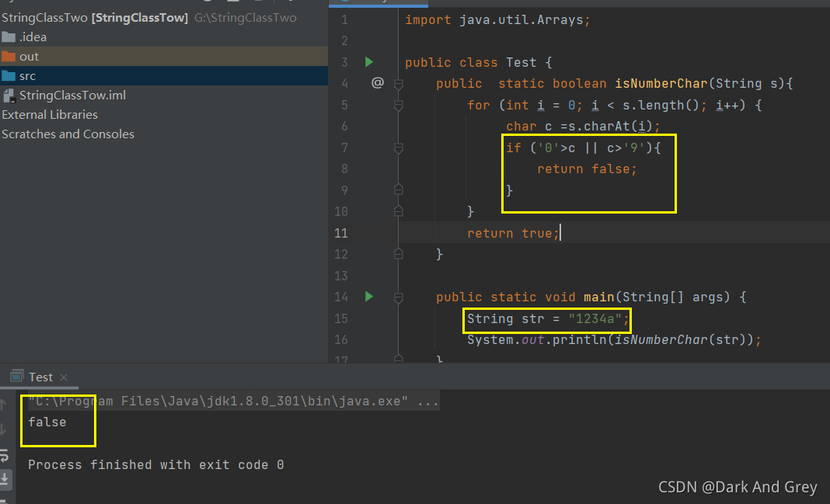Click the down arrow icon in run console
The height and width of the screenshot is (504, 830).
[3, 429]
